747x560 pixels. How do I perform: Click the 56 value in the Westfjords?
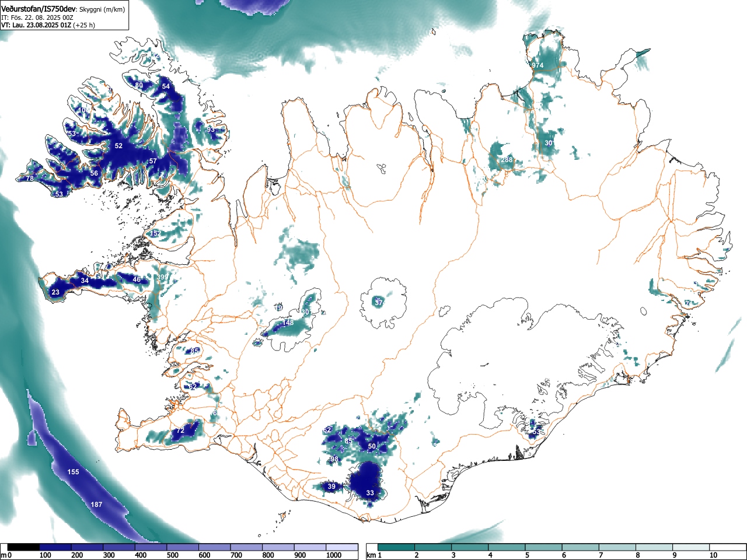point(94,173)
